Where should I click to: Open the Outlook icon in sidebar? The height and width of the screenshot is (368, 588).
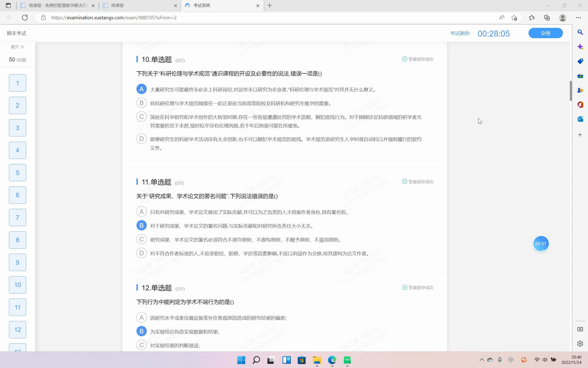pos(580,119)
